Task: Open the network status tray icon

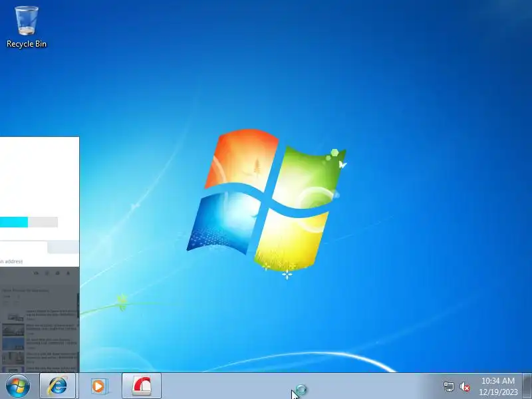Action: [449, 386]
